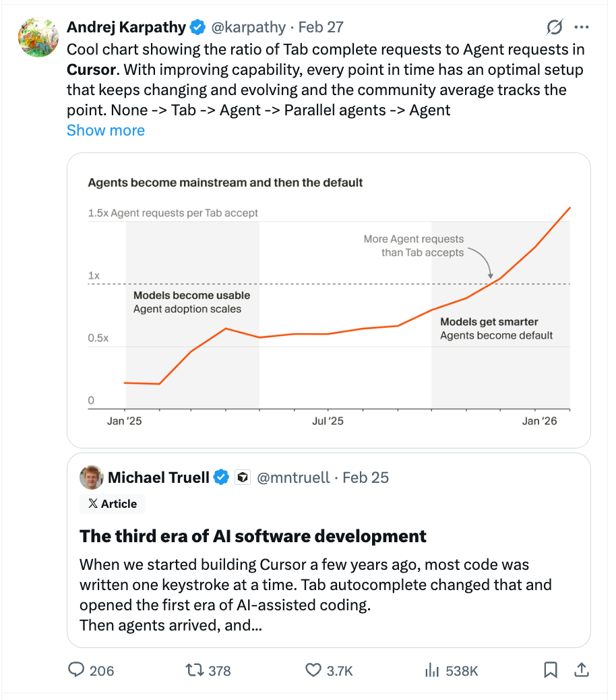Expand the tweet with Show more
Screen dimensions: 616x700
point(105,129)
